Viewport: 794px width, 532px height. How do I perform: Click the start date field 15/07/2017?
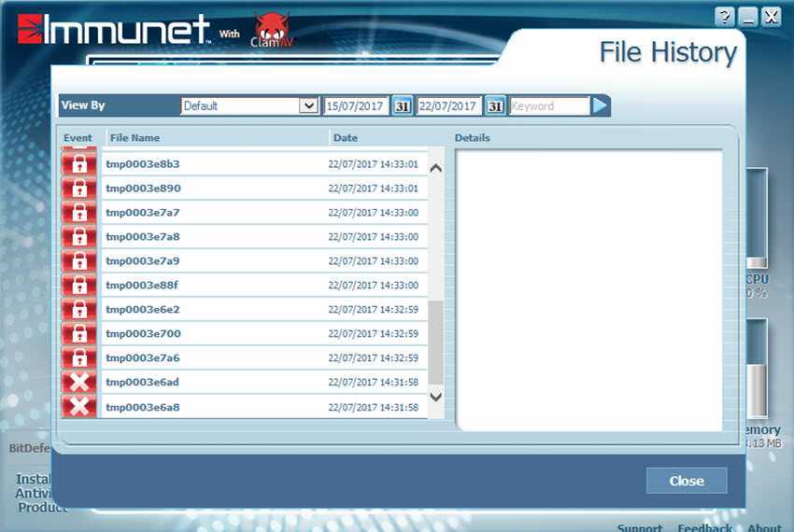355,106
